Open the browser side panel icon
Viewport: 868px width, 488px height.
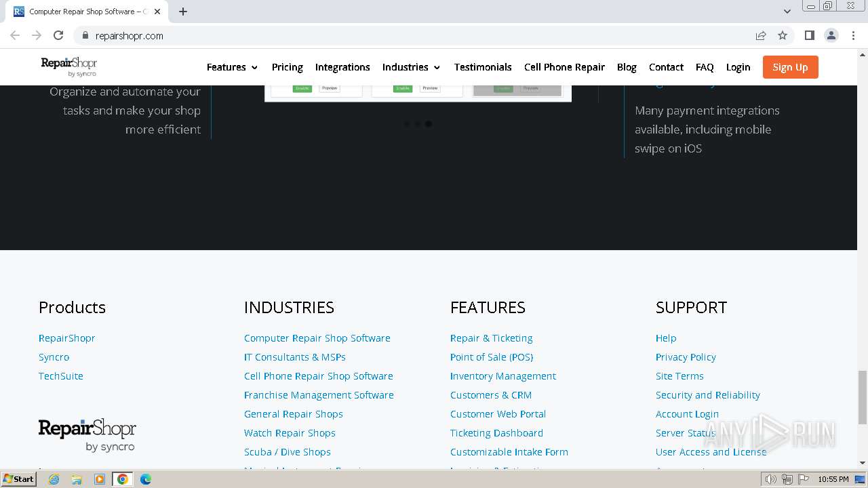pos(809,35)
